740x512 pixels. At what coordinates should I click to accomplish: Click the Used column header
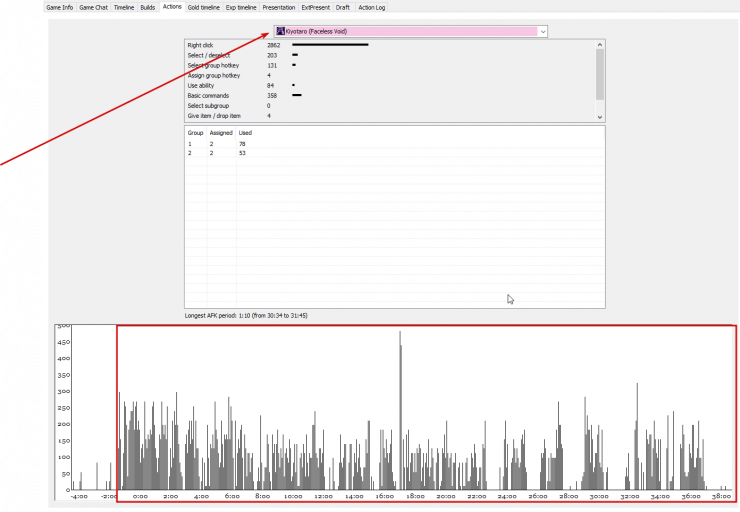coord(245,133)
